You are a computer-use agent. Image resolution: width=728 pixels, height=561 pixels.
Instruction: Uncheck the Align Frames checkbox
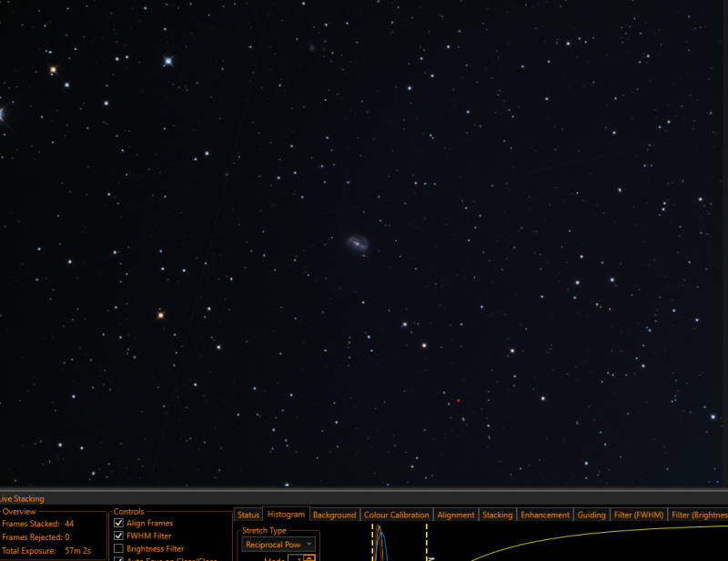click(x=118, y=523)
